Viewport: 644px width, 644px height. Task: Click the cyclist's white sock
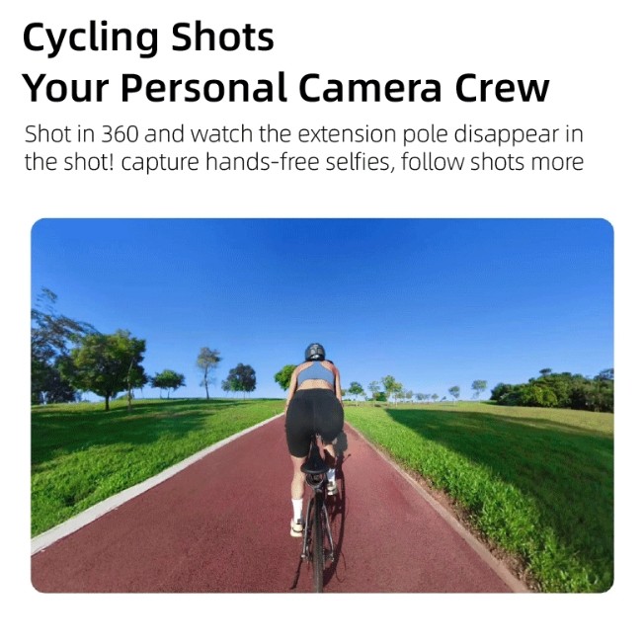tap(297, 510)
